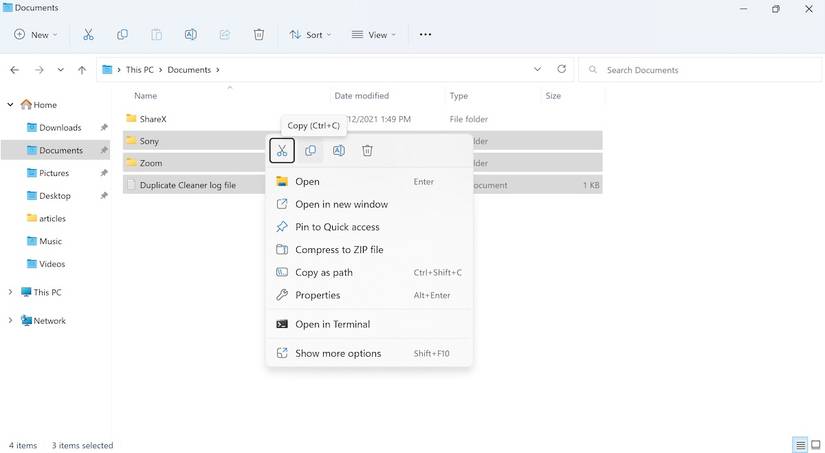Viewport: 825px width, 453px height.
Task: Click the Search Documents field
Action: [x=700, y=70]
